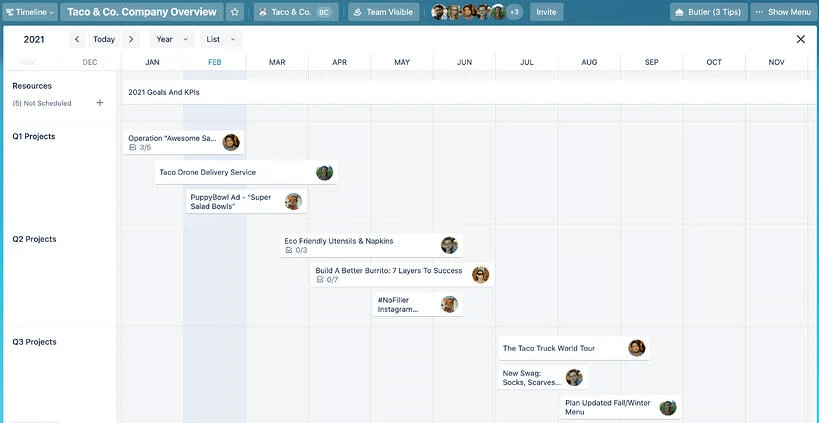Image resolution: width=819 pixels, height=423 pixels.
Task: Click the member avatar on the New Swag card
Action: click(x=574, y=378)
